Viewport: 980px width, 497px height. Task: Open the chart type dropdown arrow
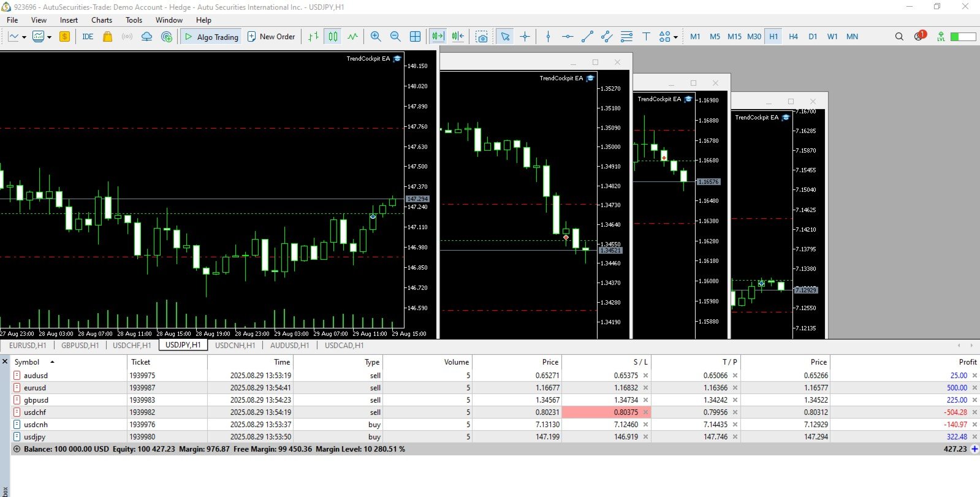[24, 37]
